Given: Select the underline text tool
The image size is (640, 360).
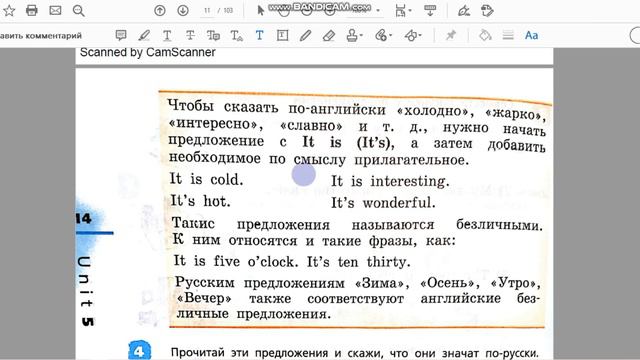Looking at the screenshot, I should (x=167, y=36).
